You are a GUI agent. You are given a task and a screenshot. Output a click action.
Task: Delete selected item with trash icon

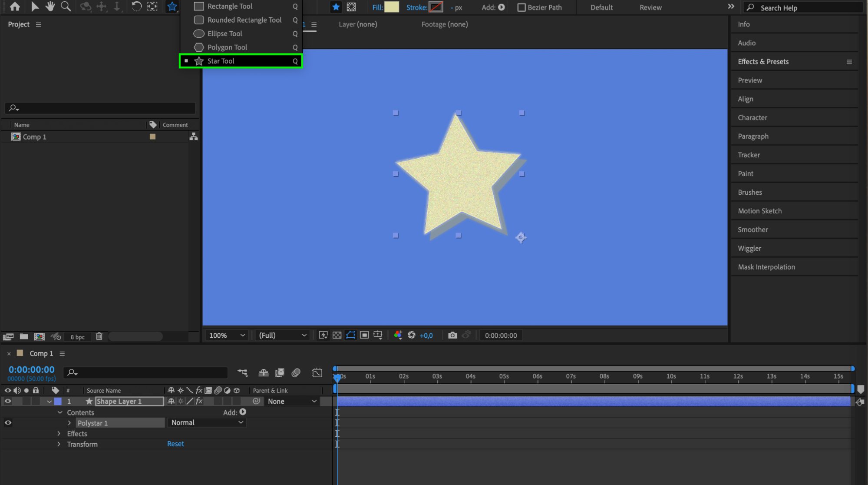coord(99,336)
